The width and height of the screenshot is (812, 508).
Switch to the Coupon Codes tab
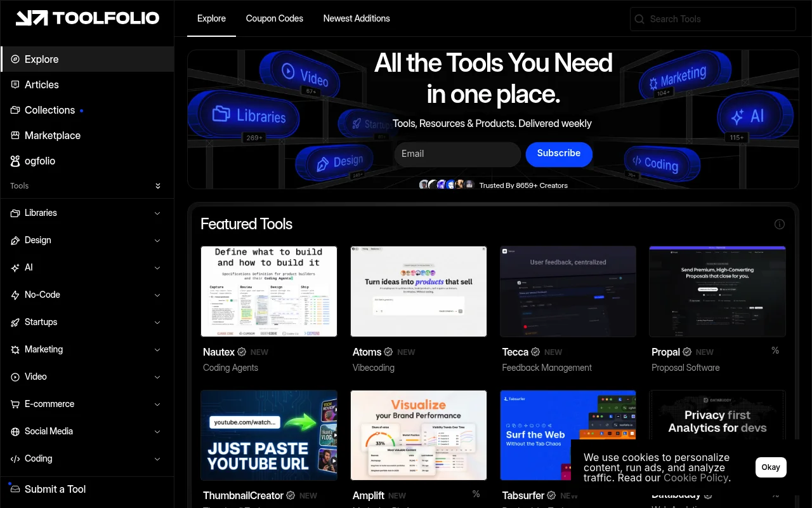coord(274,18)
